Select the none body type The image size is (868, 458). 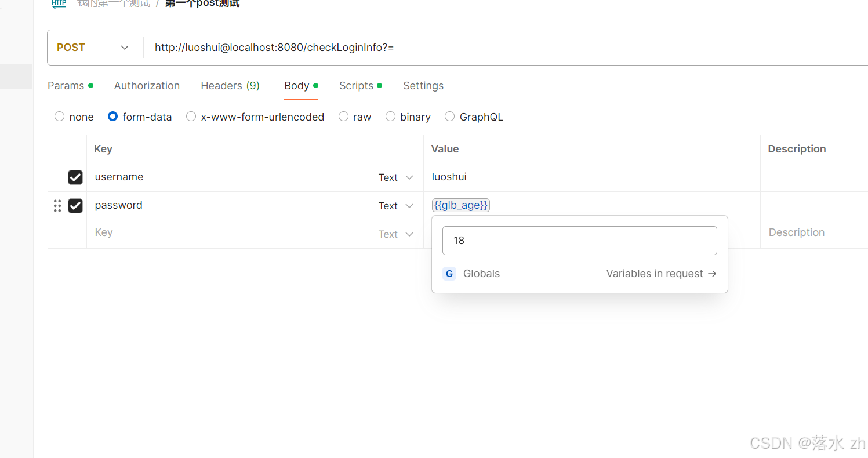pos(59,117)
